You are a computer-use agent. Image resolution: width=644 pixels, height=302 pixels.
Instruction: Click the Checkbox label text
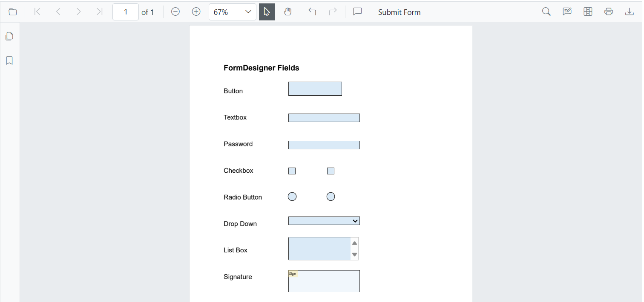click(x=239, y=171)
